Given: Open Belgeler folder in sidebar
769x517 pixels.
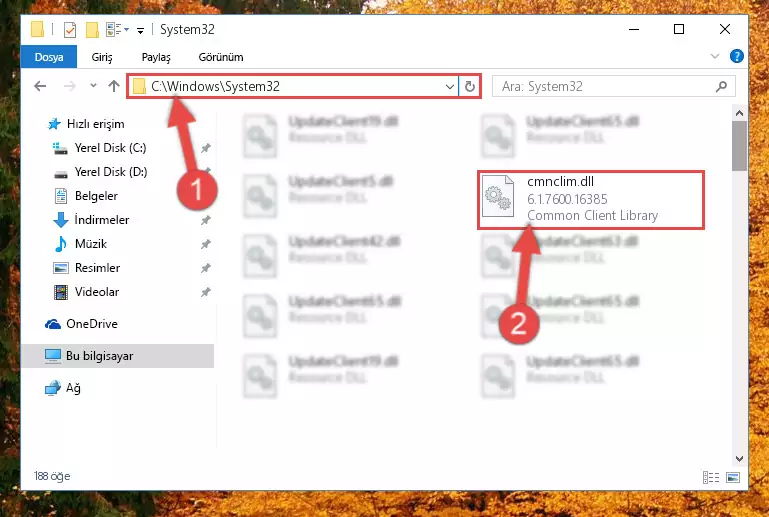Looking at the screenshot, I should coord(96,196).
